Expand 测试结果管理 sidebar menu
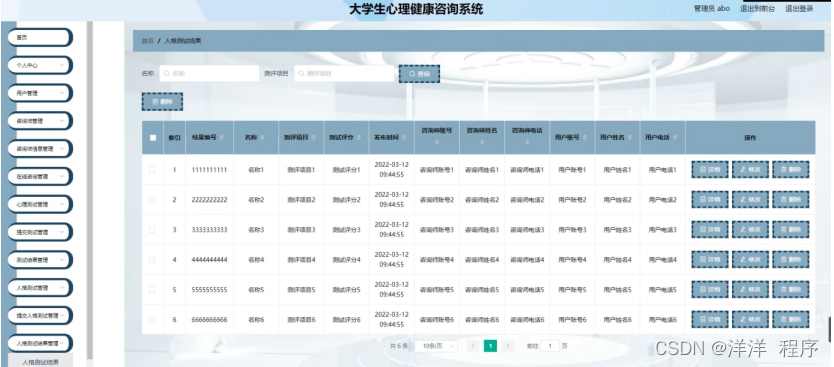Image resolution: width=834 pixels, height=367 pixels. [39, 260]
